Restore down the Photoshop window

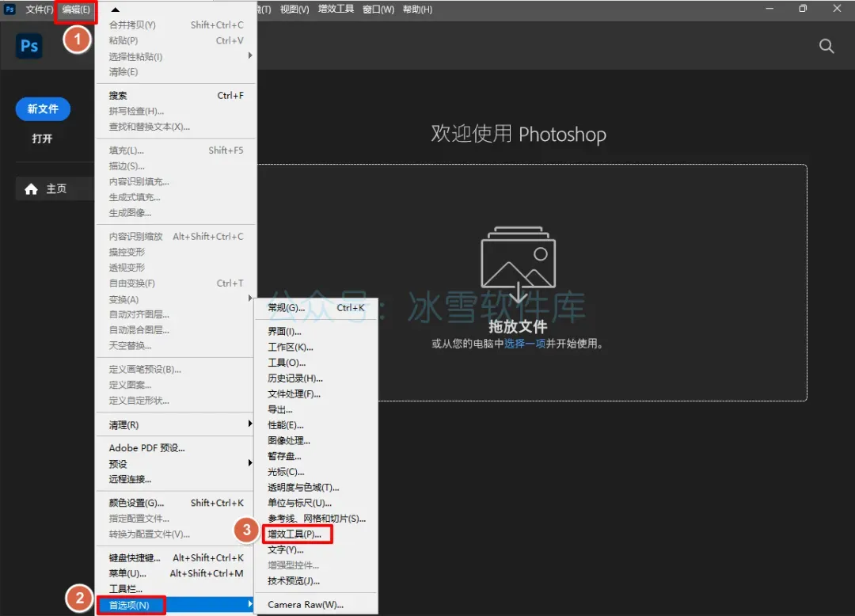tap(803, 9)
